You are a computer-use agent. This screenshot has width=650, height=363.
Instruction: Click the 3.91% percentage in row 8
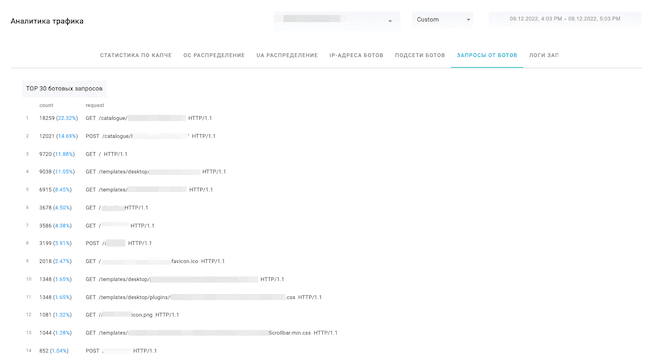point(62,243)
